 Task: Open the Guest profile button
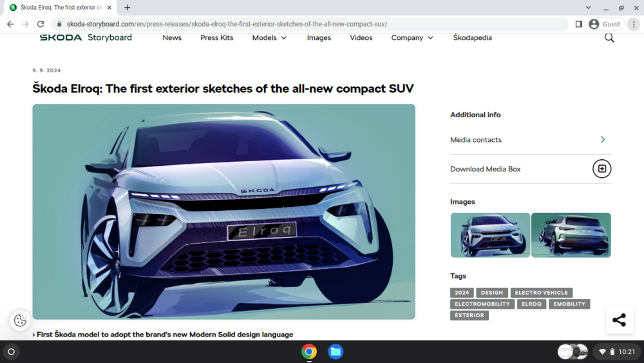pos(605,25)
